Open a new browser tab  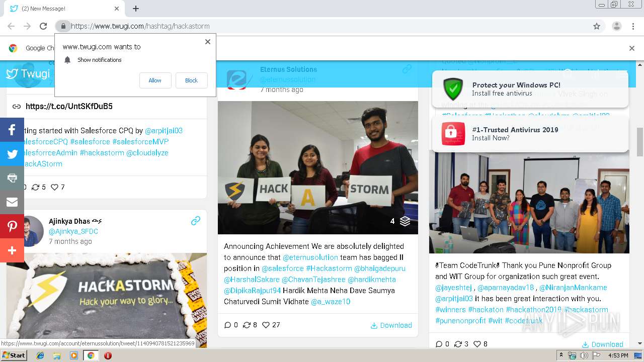(136, 9)
